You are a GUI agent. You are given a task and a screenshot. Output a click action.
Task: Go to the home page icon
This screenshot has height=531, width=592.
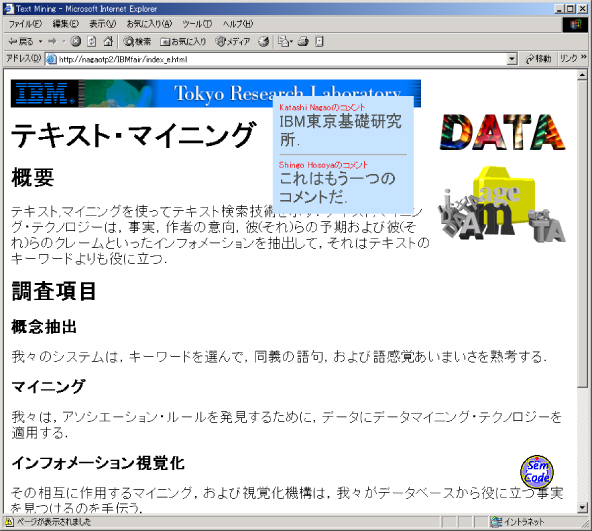click(x=108, y=42)
